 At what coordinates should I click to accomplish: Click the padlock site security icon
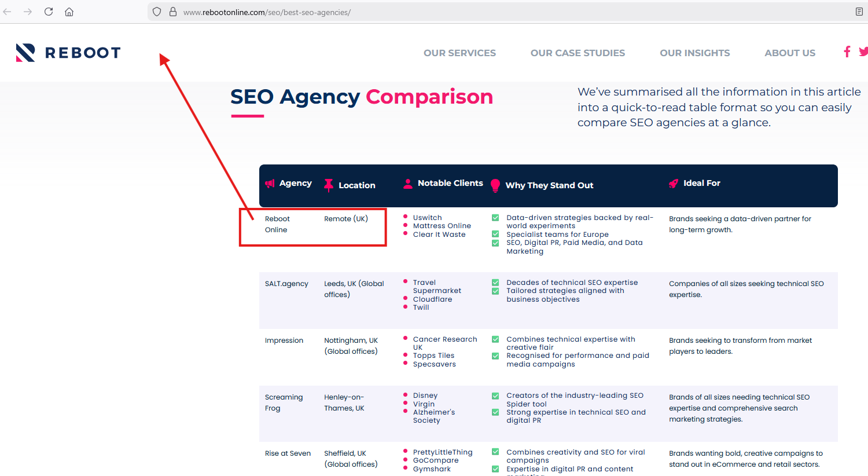pyautogui.click(x=172, y=12)
